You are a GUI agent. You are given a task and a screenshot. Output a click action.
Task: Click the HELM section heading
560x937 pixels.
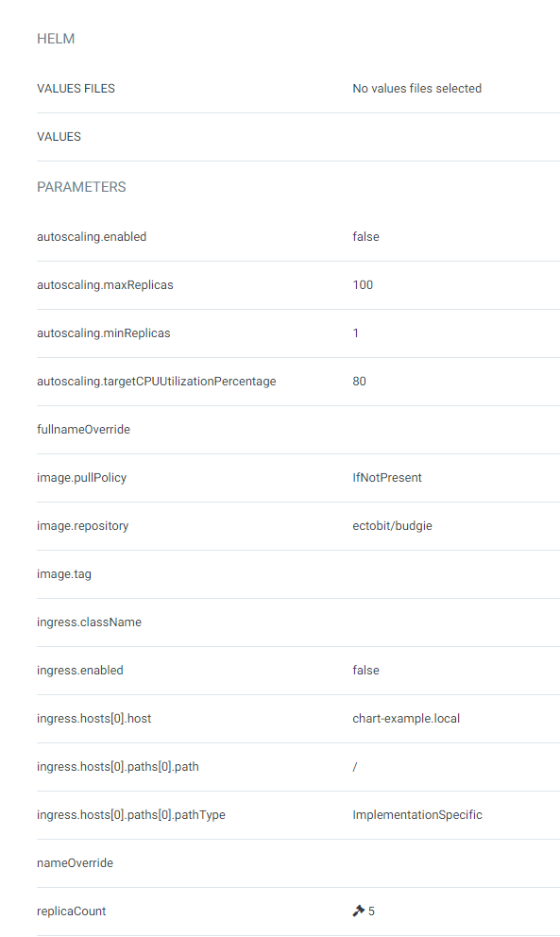coord(56,39)
